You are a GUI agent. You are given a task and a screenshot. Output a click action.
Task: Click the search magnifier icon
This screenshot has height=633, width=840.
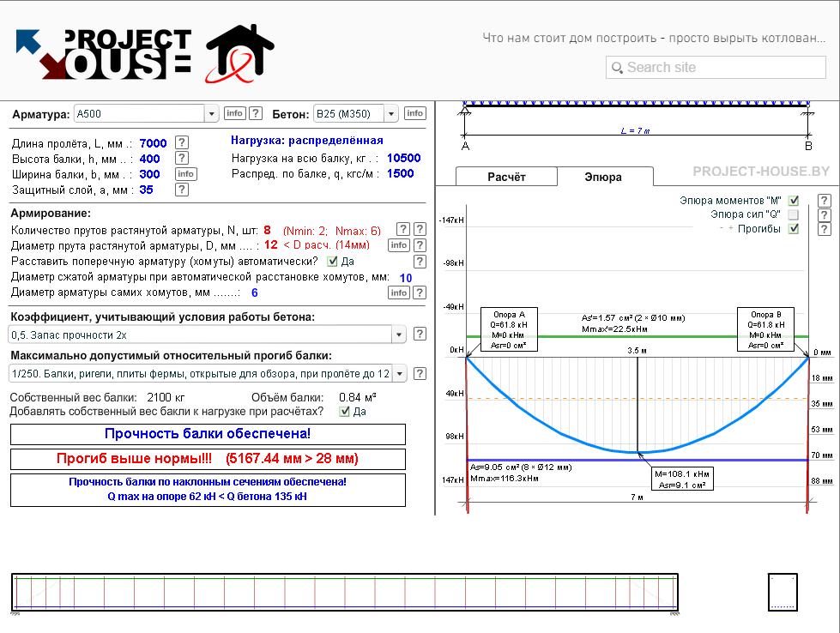click(x=617, y=68)
